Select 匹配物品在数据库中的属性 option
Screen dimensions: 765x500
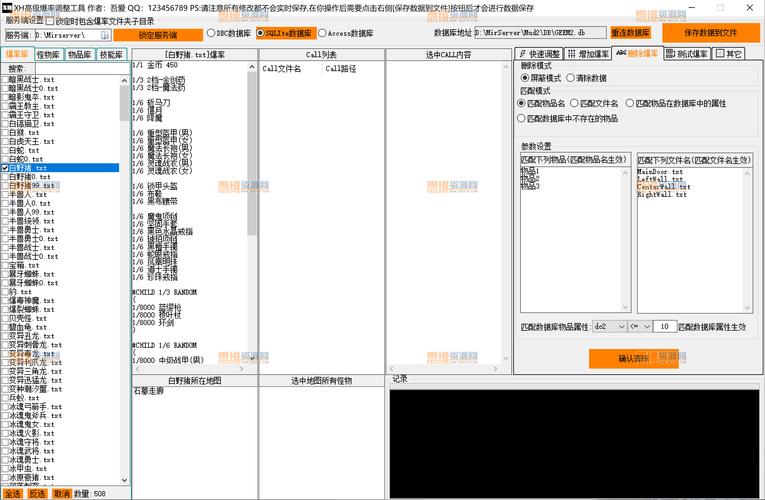pos(676,103)
